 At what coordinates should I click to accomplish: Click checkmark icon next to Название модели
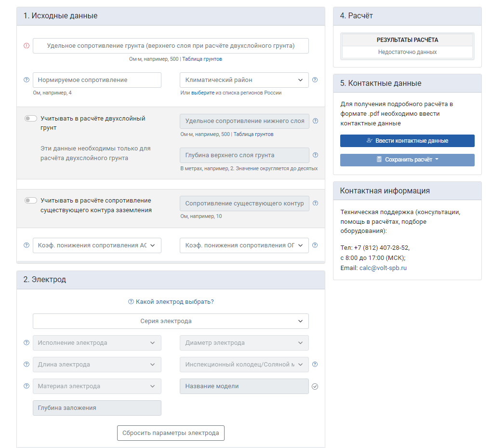pyautogui.click(x=315, y=386)
